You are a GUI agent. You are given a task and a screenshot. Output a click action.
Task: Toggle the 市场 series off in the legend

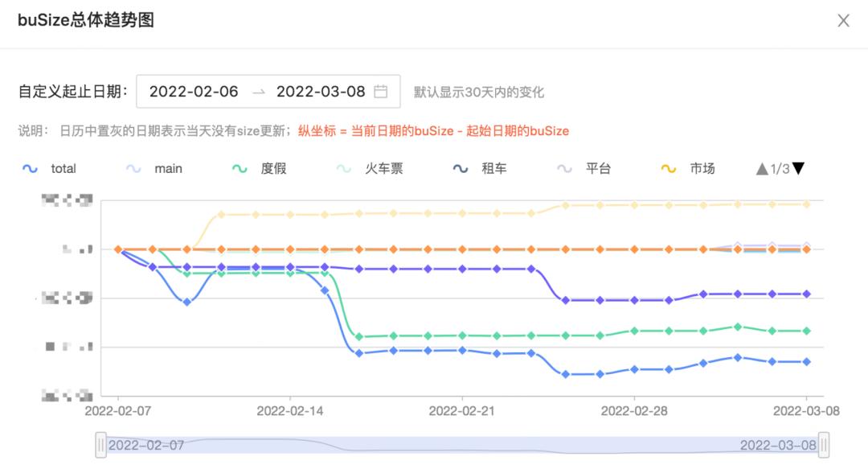pos(702,169)
